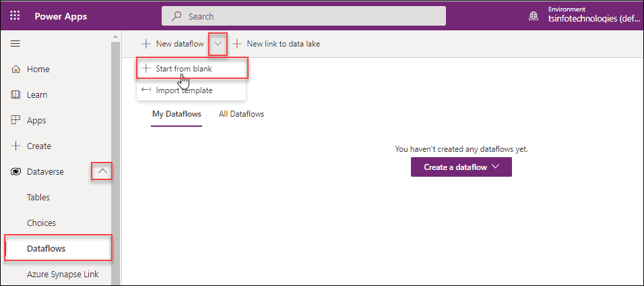Click the Home house icon
This screenshot has width=644, height=286.
15,69
